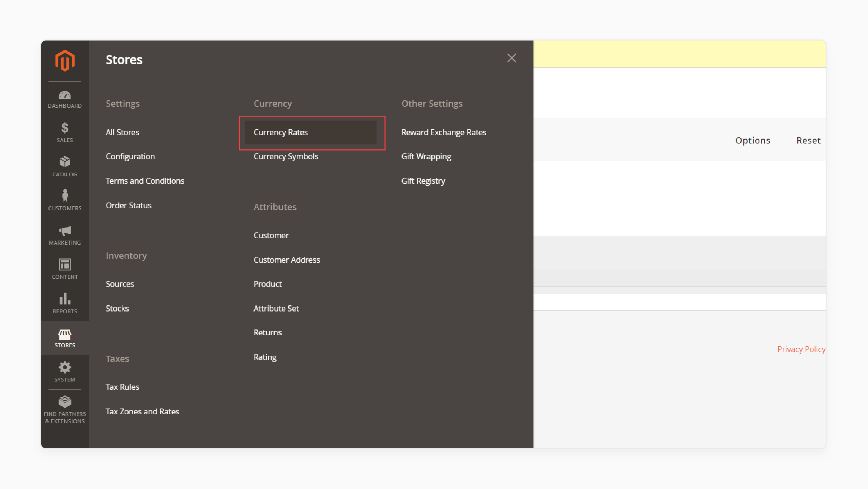The width and height of the screenshot is (868, 489).
Task: Open Customer attributes
Action: coord(271,235)
